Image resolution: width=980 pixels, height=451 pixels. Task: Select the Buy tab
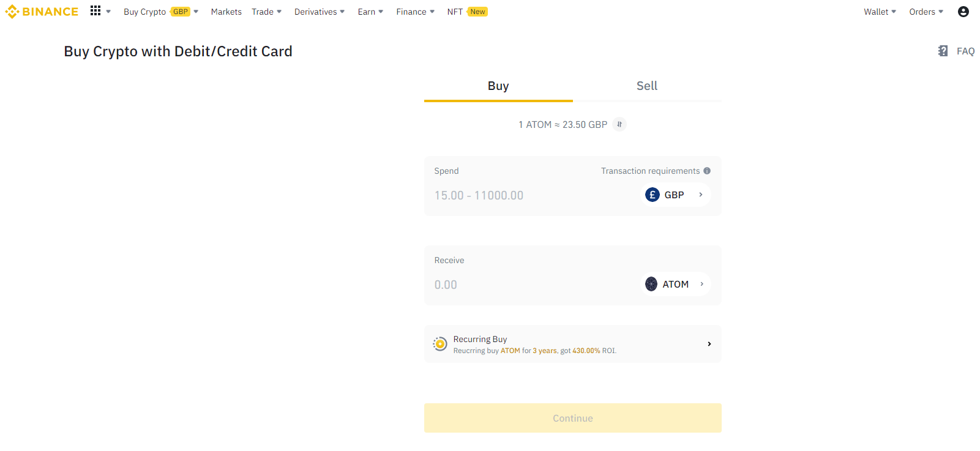pyautogui.click(x=498, y=86)
